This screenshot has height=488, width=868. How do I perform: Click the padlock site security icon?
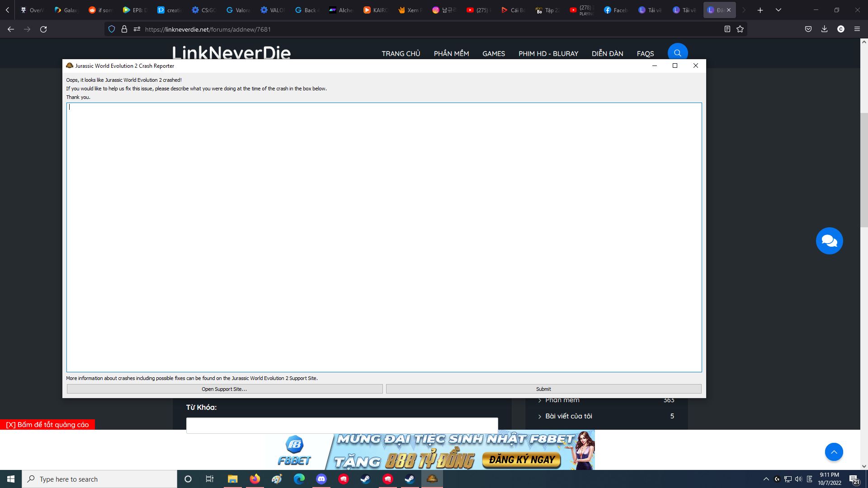coord(124,29)
